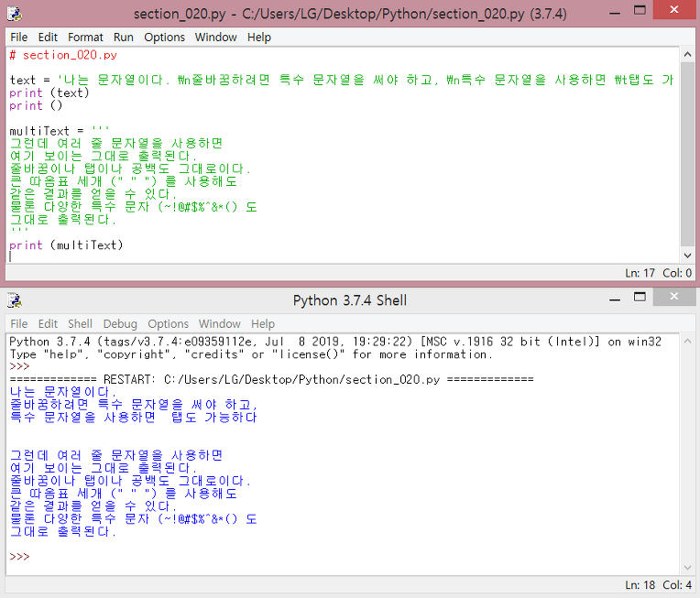The width and height of the screenshot is (700, 598).
Task: Open the Debug menu in the Python Shell
Action: click(x=120, y=323)
